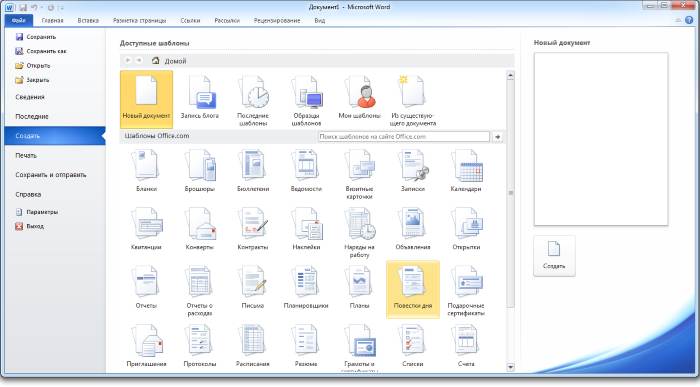
Task: Select the Повестки дня template category
Action: point(413,289)
